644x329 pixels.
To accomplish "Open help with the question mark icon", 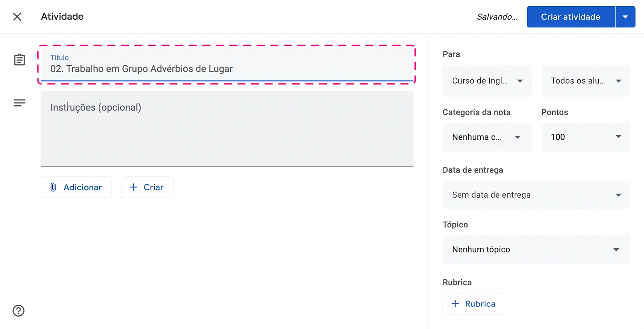I will pos(19,311).
